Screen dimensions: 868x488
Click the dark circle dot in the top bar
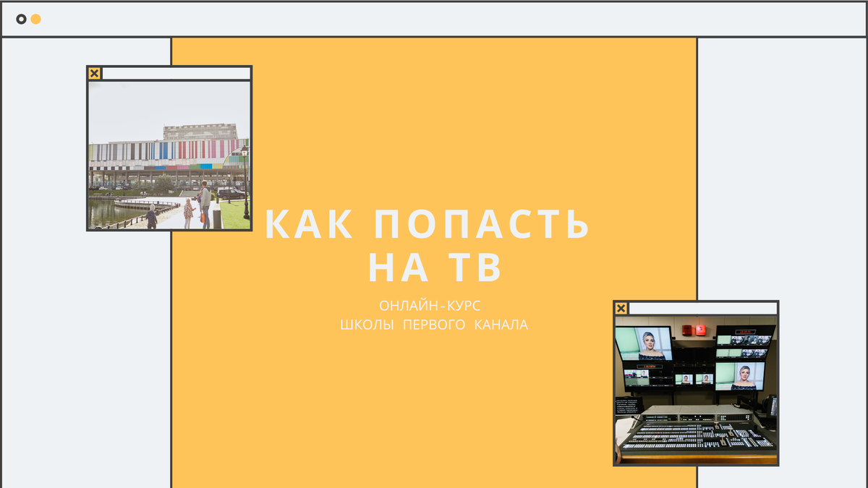point(22,19)
